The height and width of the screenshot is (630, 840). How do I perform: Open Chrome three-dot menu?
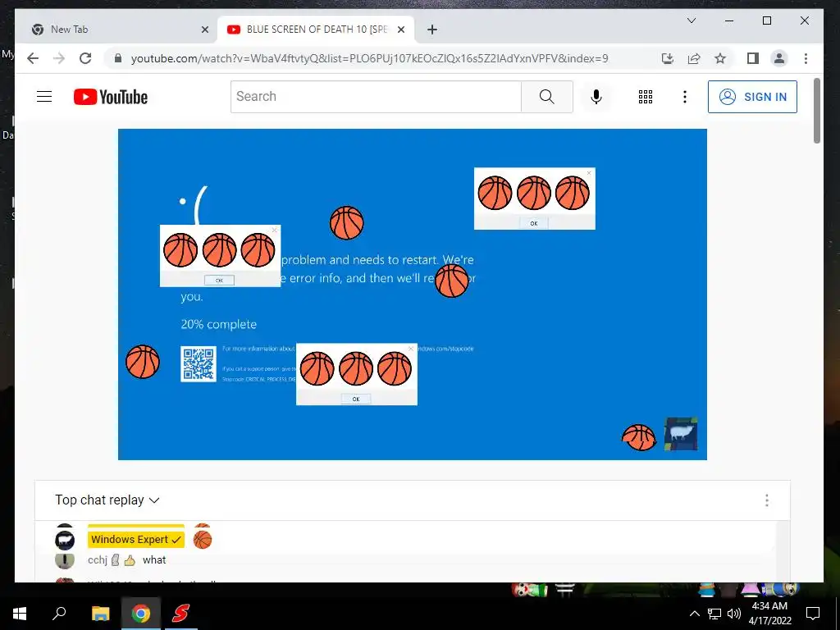point(806,58)
